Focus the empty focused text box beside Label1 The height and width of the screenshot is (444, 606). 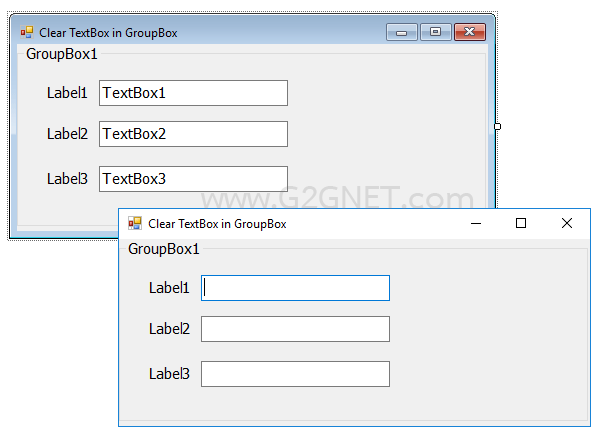coord(295,288)
